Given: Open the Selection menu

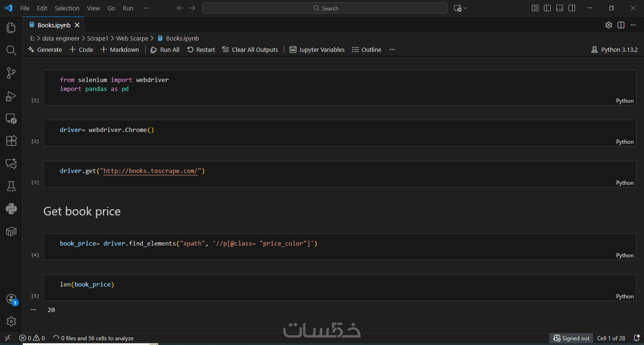Looking at the screenshot, I should pos(67,8).
